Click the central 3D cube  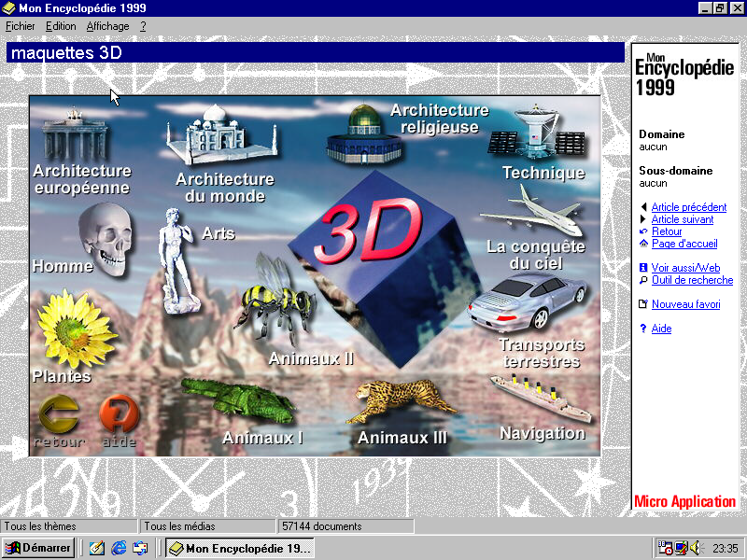(384, 270)
